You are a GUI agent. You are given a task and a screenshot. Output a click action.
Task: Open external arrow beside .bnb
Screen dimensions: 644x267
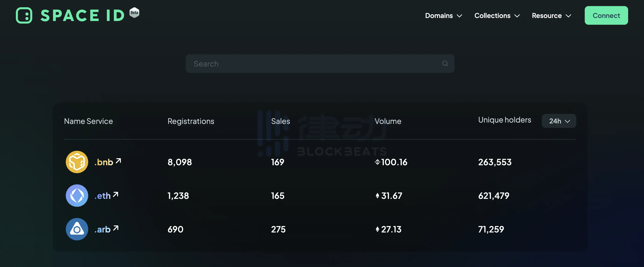click(118, 161)
